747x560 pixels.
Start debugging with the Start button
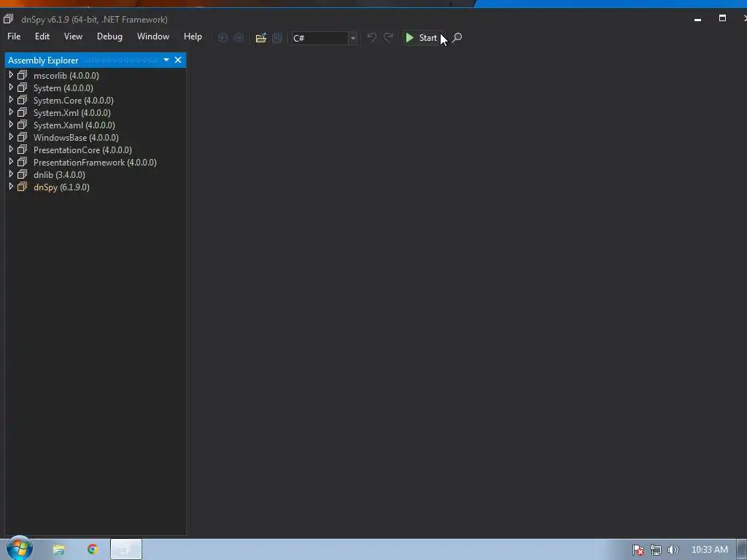(x=421, y=38)
